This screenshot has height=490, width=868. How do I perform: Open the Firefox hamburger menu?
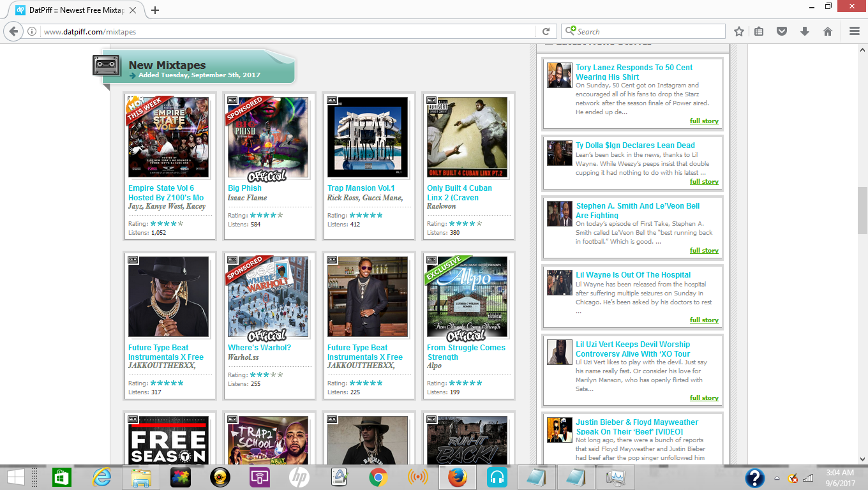[855, 31]
